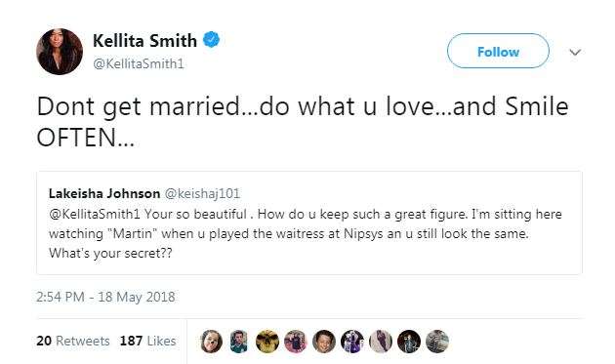Open the second liker avatar
The height and width of the screenshot is (364, 615).
coord(239,341)
